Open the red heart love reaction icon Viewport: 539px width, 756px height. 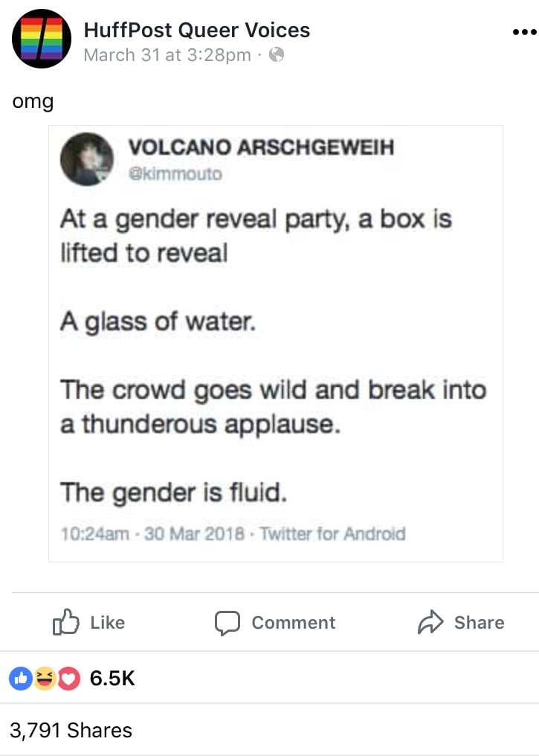point(69,679)
